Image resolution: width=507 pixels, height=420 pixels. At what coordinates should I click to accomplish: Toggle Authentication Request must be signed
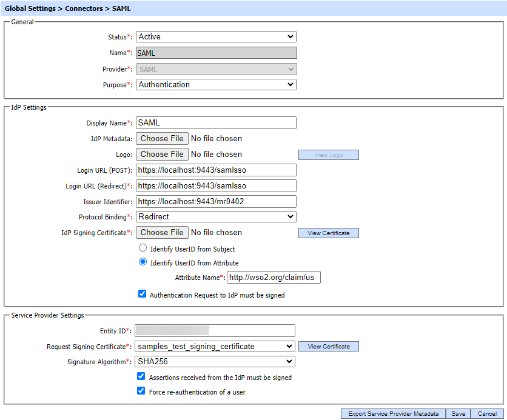point(143,295)
